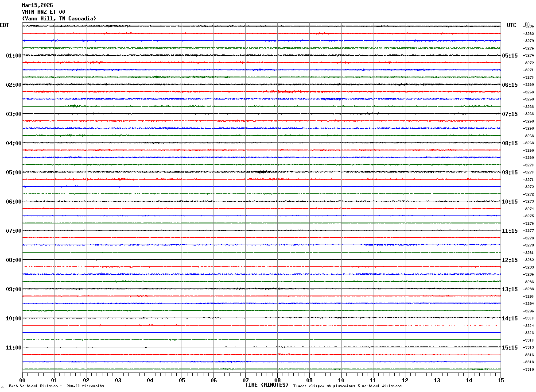Image resolution: width=536 pixels, height=392 pixels.
Task: Select minute axis tick label 15
Action: coord(501,380)
